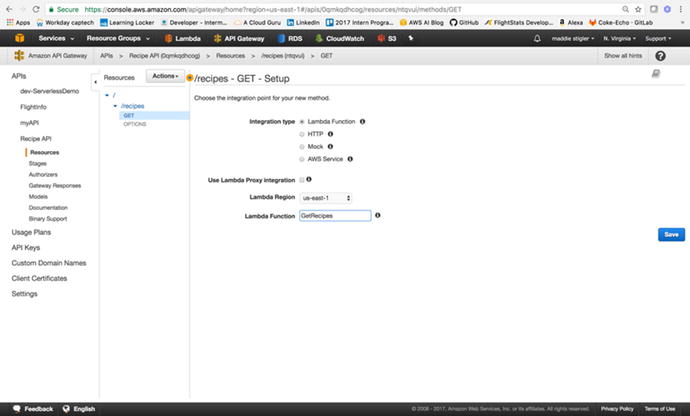
Task: Click the documentation notes icon
Action: 656,74
